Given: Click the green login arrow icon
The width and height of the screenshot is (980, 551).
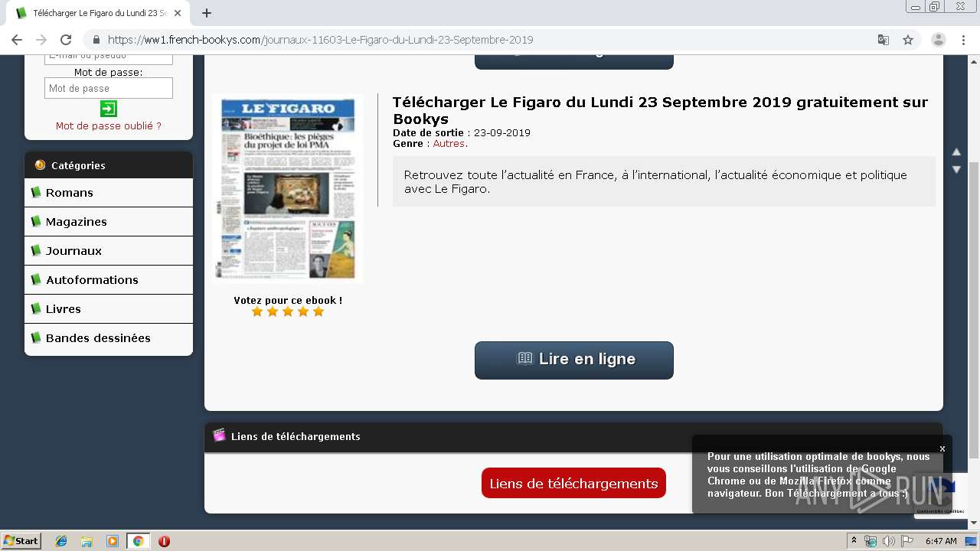Looking at the screenshot, I should pyautogui.click(x=109, y=109).
